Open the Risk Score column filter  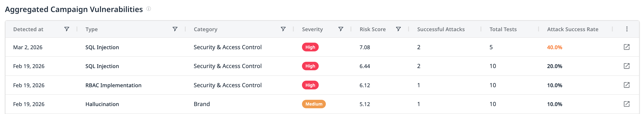coord(399,29)
